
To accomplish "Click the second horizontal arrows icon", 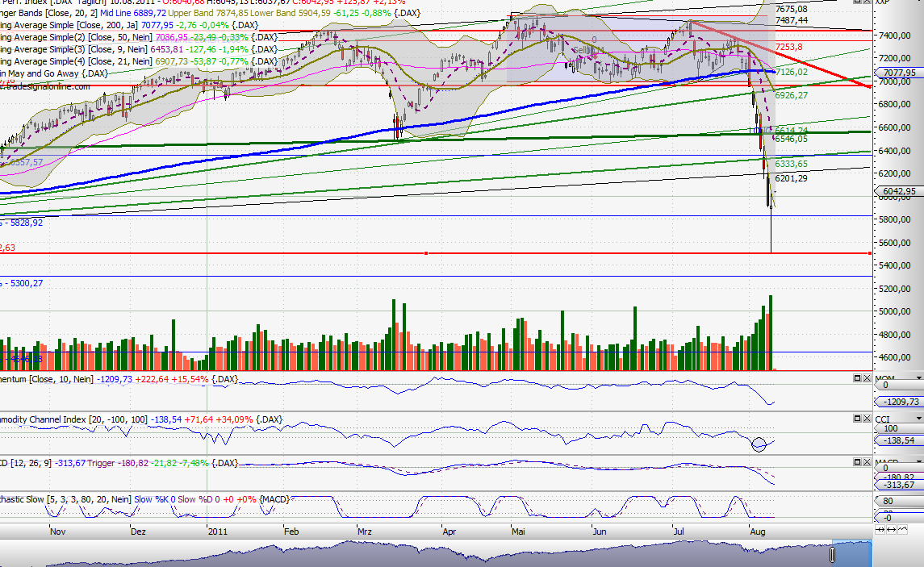I will [x=892, y=530].
